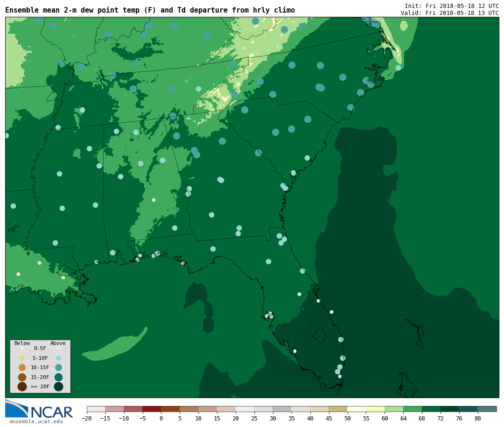
Task: Click the 'Below' heading in the legend
Action: click(x=22, y=343)
